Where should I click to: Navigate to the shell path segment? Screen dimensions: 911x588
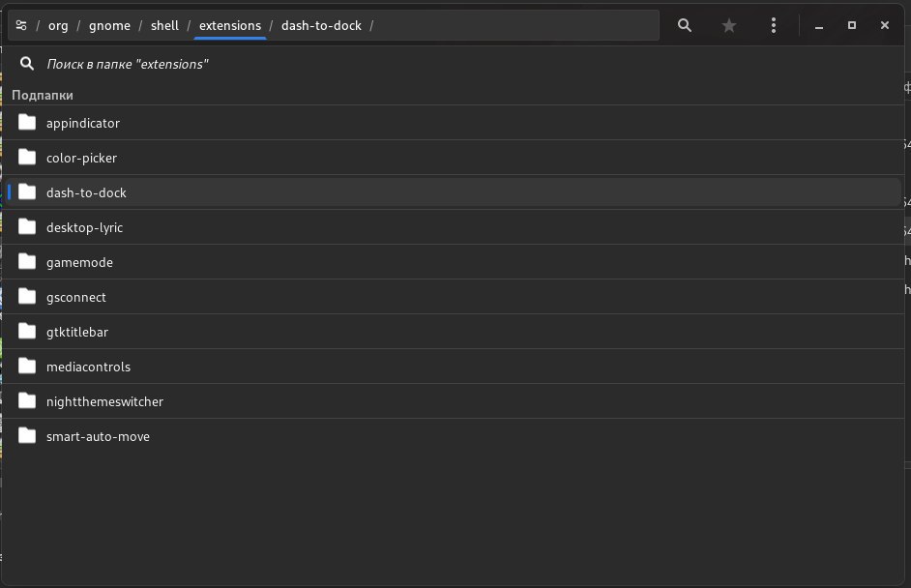pyautogui.click(x=164, y=25)
